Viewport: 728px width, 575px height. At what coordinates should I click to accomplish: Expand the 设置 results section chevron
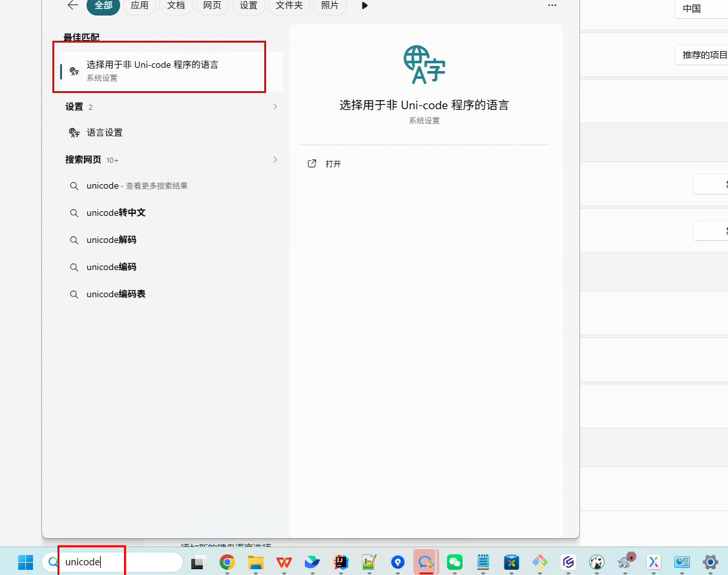click(275, 107)
